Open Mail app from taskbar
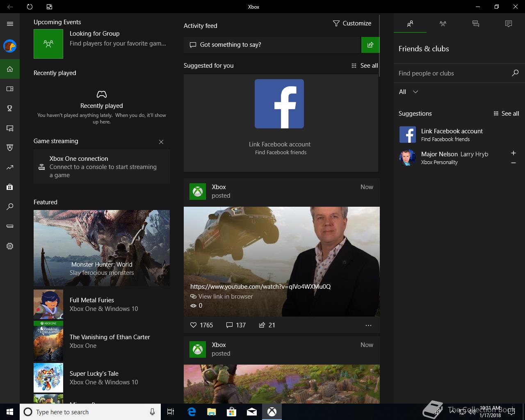This screenshot has width=525, height=420. [252, 412]
